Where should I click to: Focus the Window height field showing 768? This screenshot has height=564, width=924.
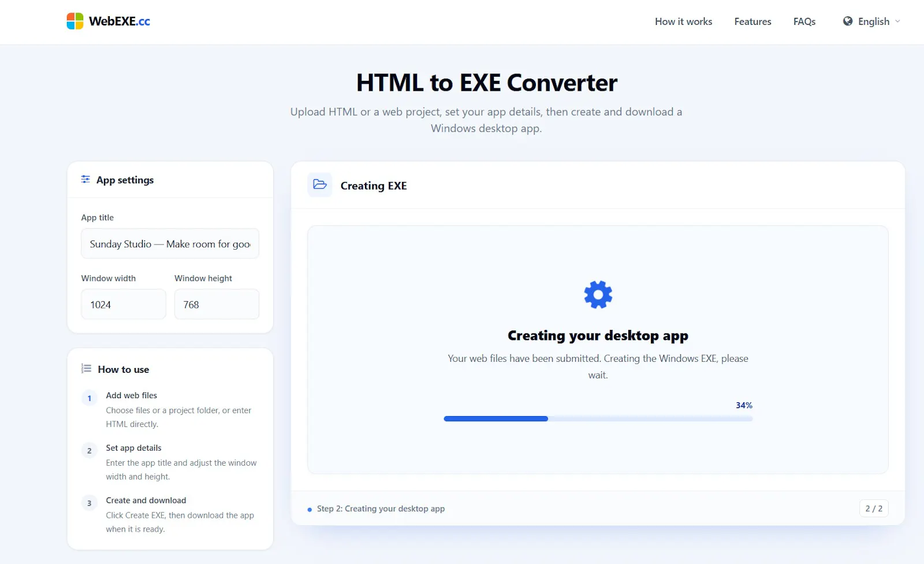click(217, 305)
